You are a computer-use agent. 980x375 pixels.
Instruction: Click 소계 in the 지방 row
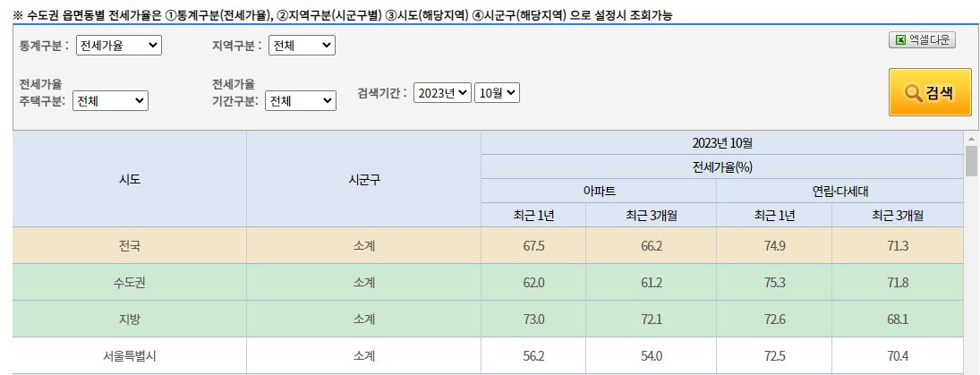(x=363, y=320)
